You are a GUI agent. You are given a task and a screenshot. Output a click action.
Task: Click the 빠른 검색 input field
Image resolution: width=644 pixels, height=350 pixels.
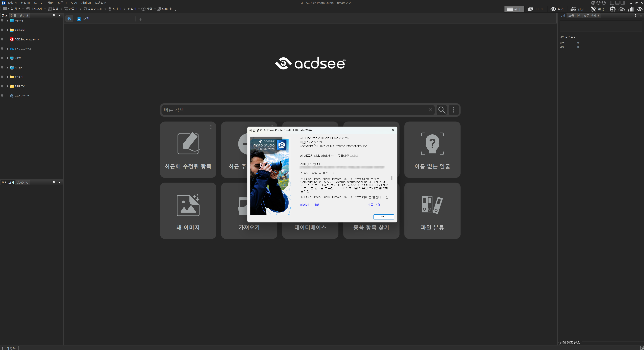[295, 110]
